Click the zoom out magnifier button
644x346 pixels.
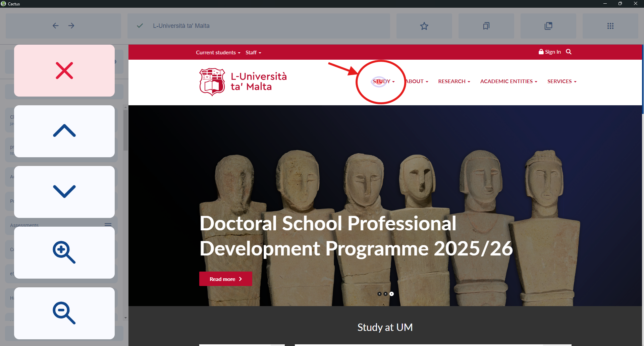[64, 313]
